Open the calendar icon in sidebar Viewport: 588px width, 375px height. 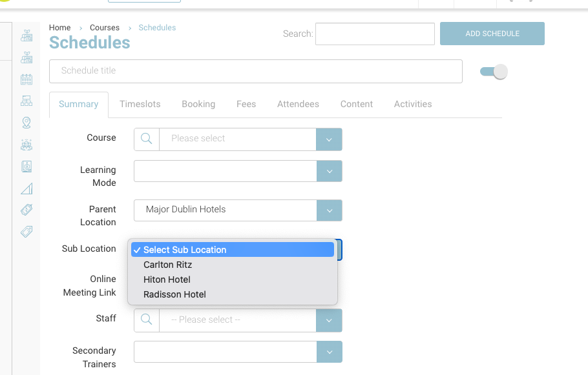click(x=26, y=79)
